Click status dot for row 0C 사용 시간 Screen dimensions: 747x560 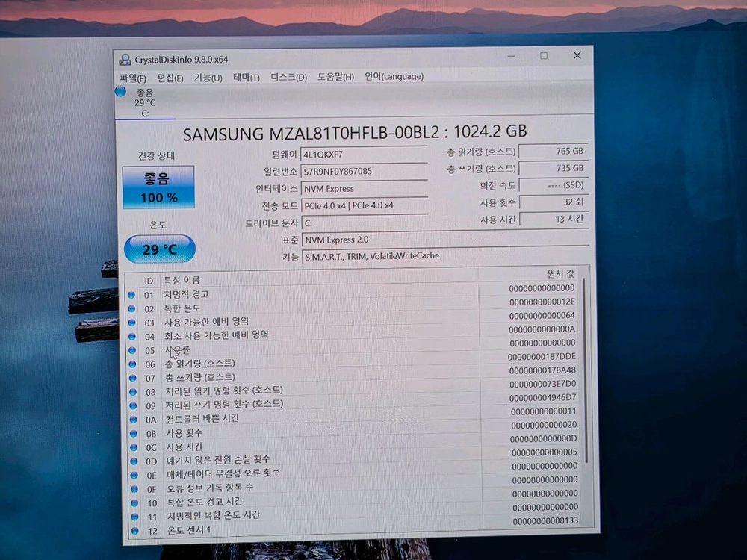click(x=134, y=447)
